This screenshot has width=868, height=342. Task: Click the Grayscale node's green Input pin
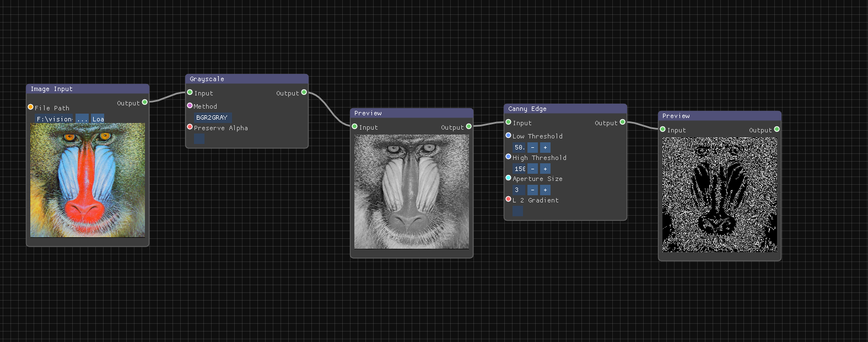pos(190,93)
